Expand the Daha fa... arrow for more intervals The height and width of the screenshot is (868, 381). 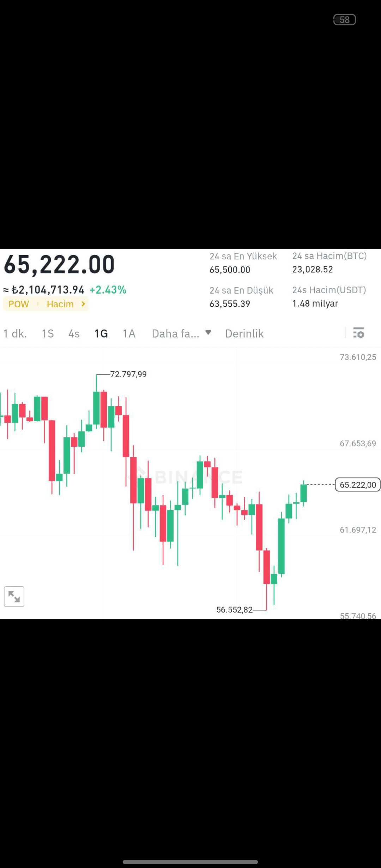(208, 333)
